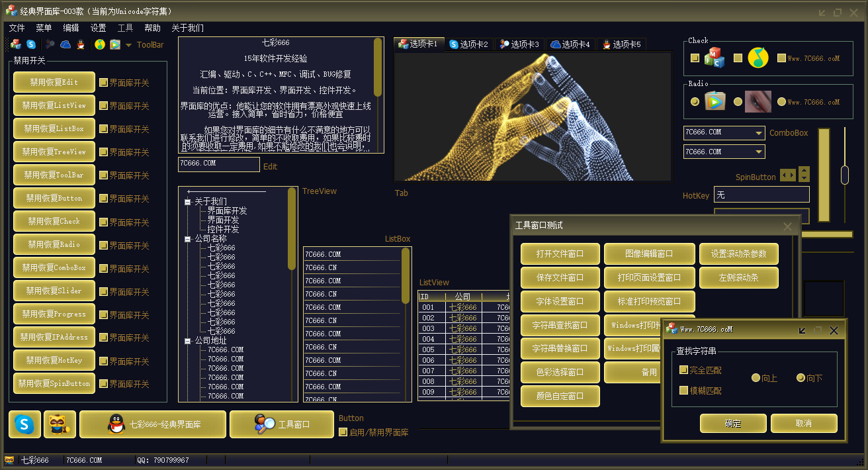Click the 禁用恢复TreeView button

coord(54,152)
